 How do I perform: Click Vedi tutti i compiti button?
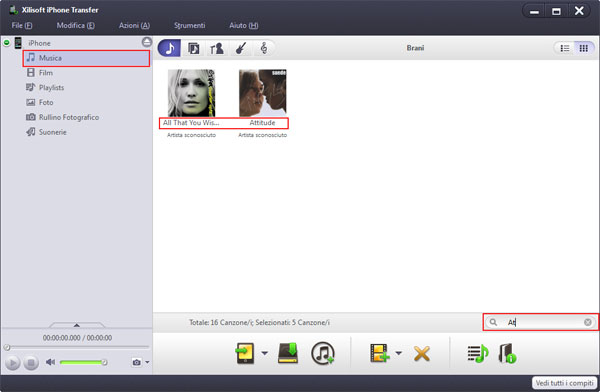564,383
